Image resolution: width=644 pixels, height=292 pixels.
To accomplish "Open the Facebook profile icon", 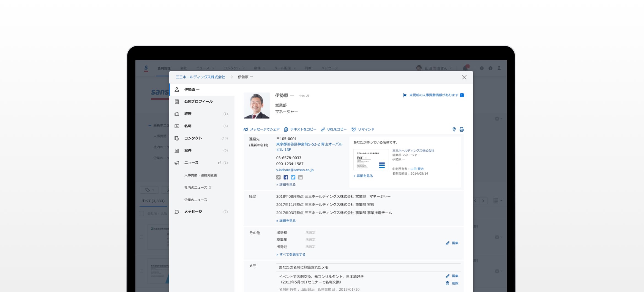I will [x=286, y=177].
